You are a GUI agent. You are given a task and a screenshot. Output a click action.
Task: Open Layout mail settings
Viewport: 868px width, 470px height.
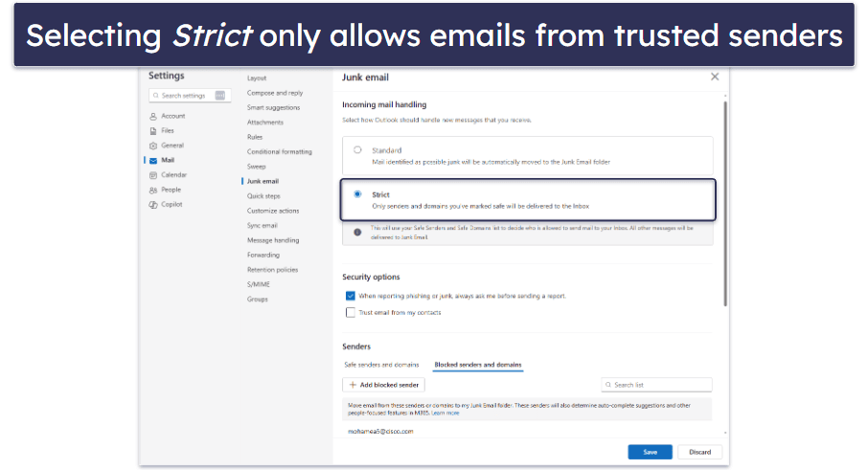257,78
